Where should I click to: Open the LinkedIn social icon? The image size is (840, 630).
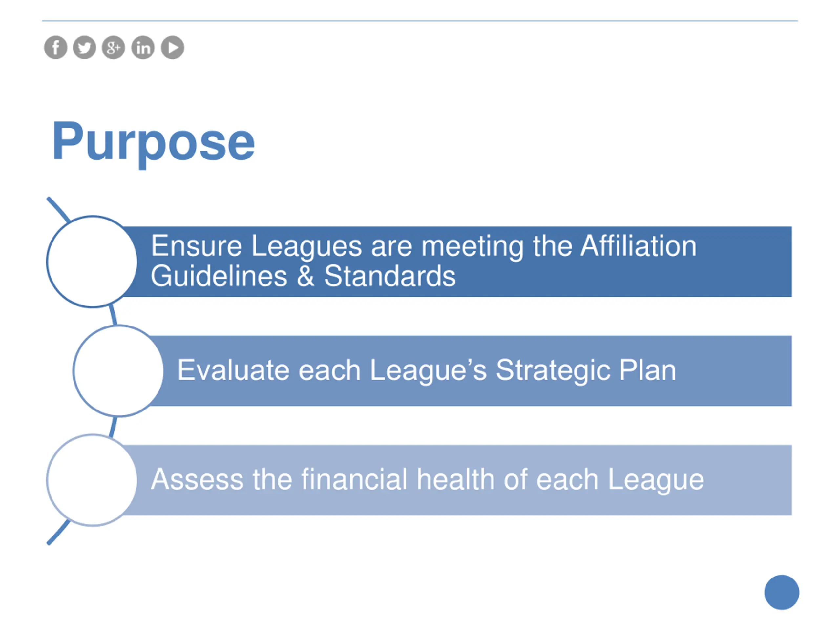coord(143,48)
